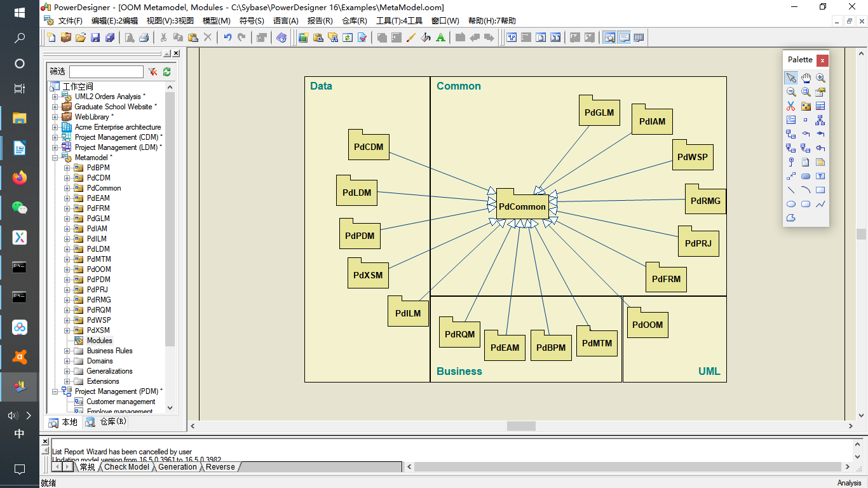Screen dimensions: 868x488
Task: Select the Grabber hand tool
Action: 806,78
